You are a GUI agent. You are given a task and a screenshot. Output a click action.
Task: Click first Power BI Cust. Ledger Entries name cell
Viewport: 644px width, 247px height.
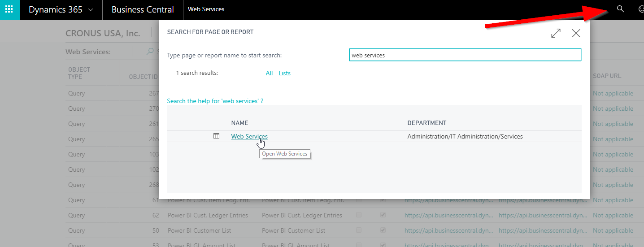[208, 215]
